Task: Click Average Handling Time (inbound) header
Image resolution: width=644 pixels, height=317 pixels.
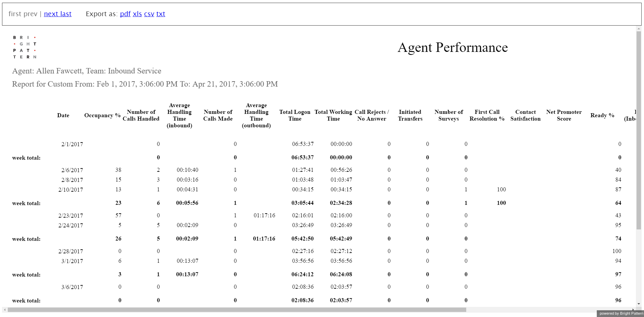Action: [179, 115]
